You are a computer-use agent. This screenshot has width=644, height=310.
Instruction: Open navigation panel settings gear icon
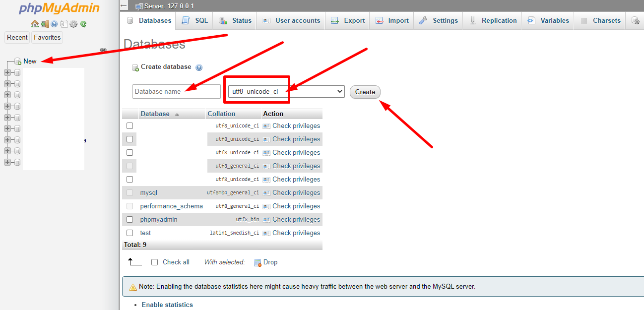(x=73, y=24)
